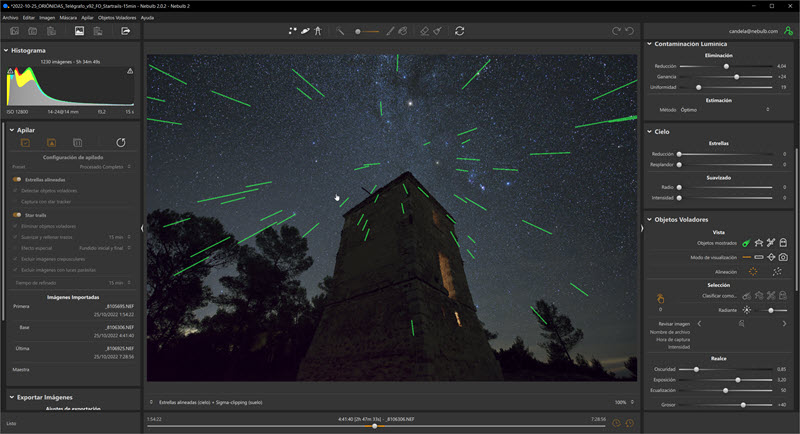Screen dimensions: 800x434
Task: Click the orange timeline marker at 4:41:40
Action: [374, 426]
